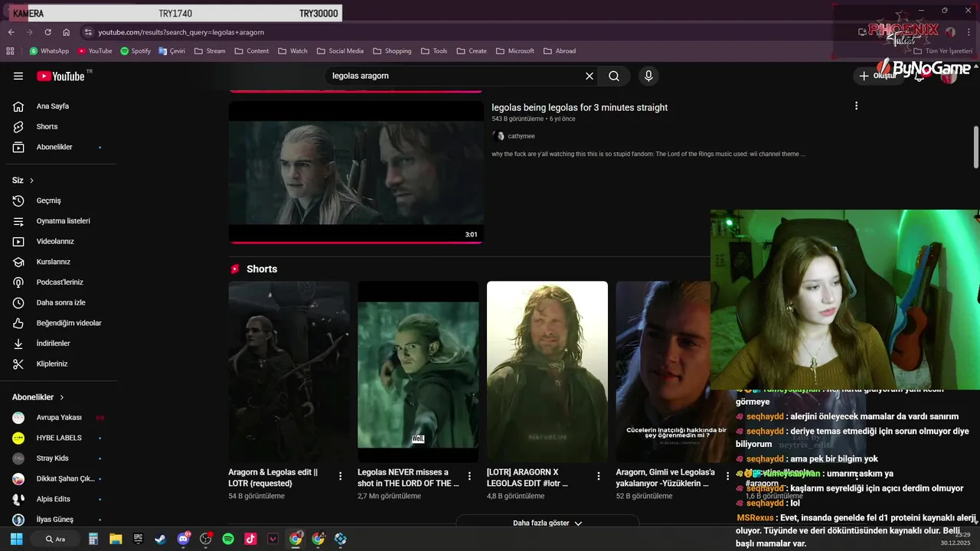
Task: Open the WhatsApp bookmark
Action: coord(49,51)
